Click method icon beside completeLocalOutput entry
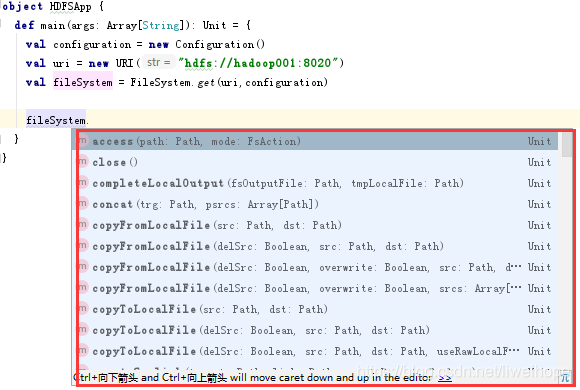Viewport: 580px width, 390px height. tap(83, 183)
